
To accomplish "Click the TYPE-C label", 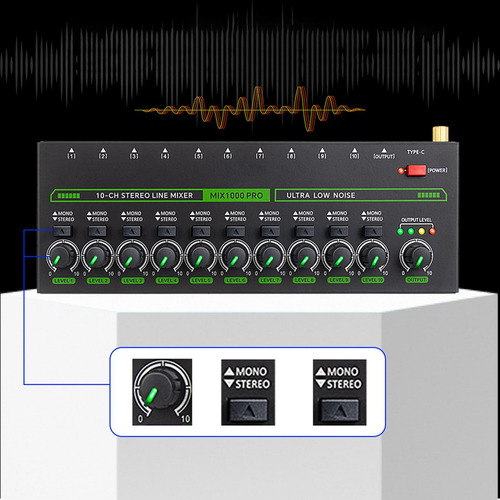I will (x=416, y=152).
